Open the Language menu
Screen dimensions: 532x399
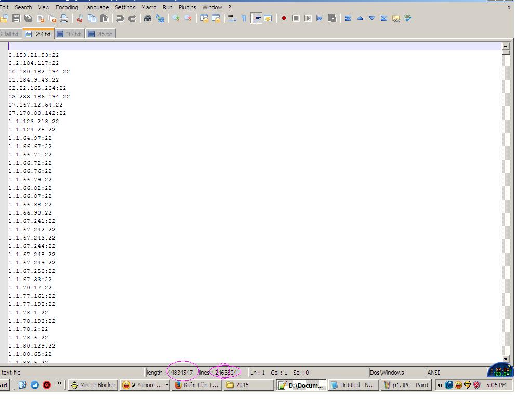pyautogui.click(x=96, y=7)
